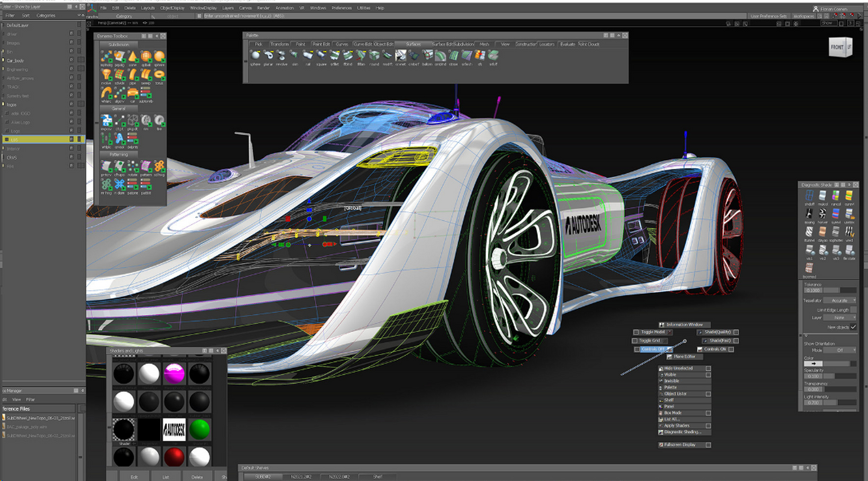Click the Delete button in Shaders and Lights
This screenshot has width=868, height=481.
(197, 477)
